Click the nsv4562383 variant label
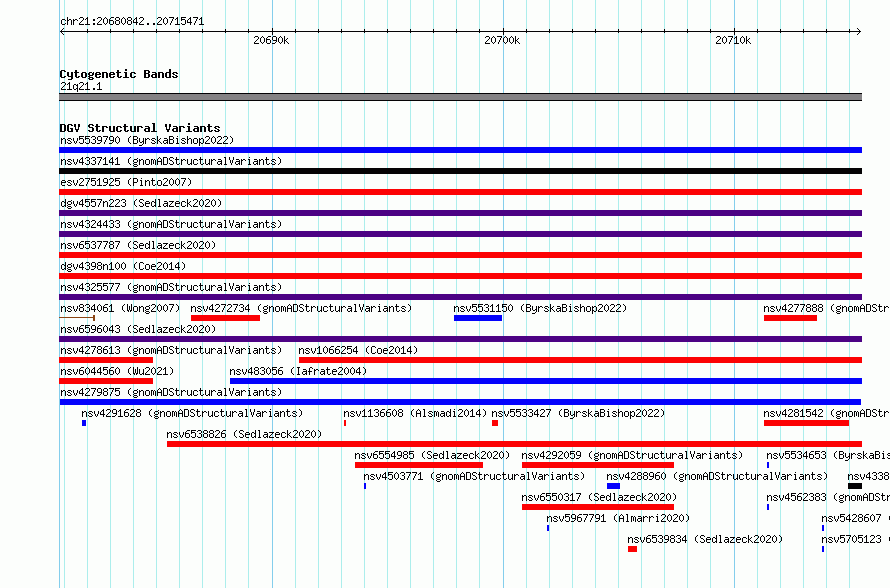This screenshot has height=588, width=890. point(828,497)
